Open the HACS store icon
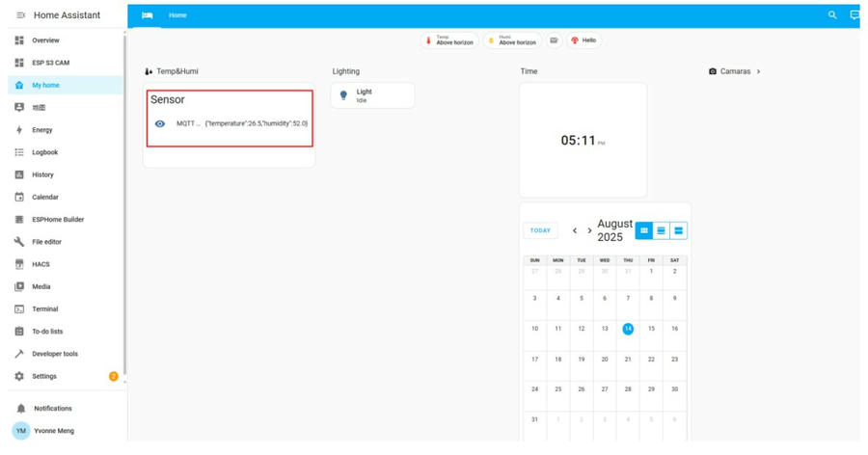Screen dimensions: 868x455 click(19, 264)
